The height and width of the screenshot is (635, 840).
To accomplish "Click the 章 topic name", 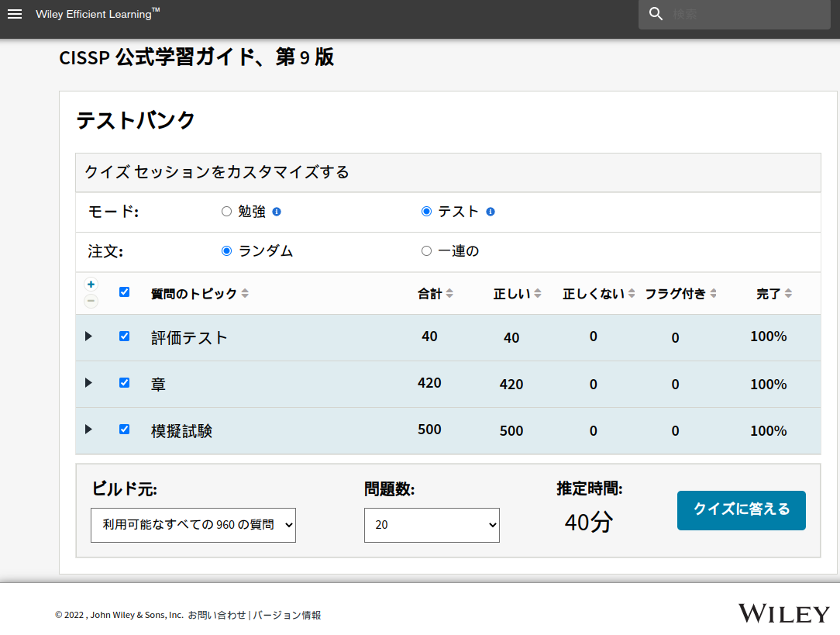I will pyautogui.click(x=158, y=385).
